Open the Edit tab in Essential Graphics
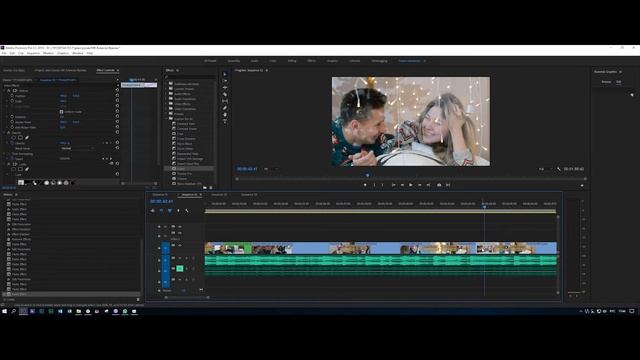Screen dimensions: 640x360 click(x=619, y=82)
